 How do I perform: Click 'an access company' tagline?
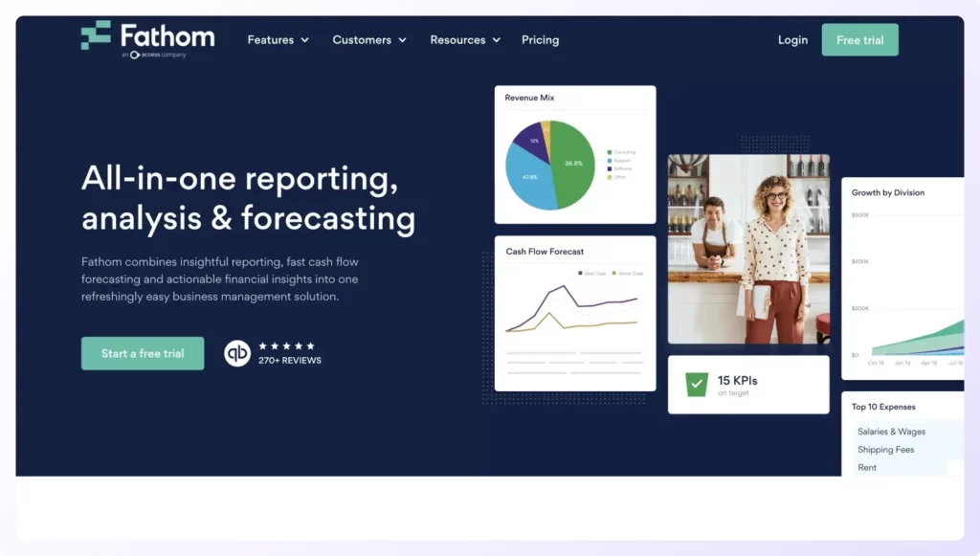tap(154, 55)
